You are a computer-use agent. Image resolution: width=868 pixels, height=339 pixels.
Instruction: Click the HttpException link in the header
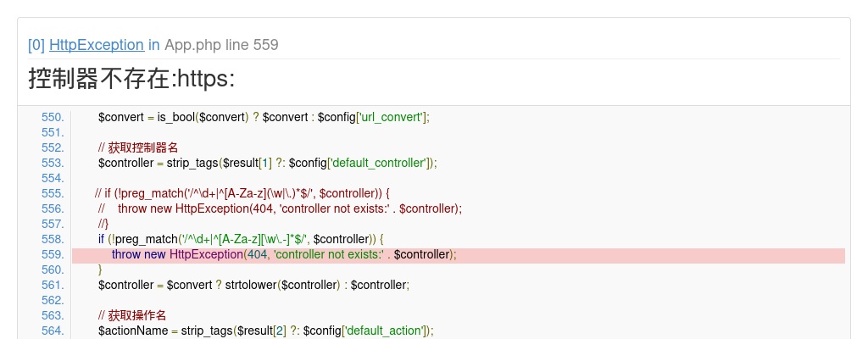96,45
